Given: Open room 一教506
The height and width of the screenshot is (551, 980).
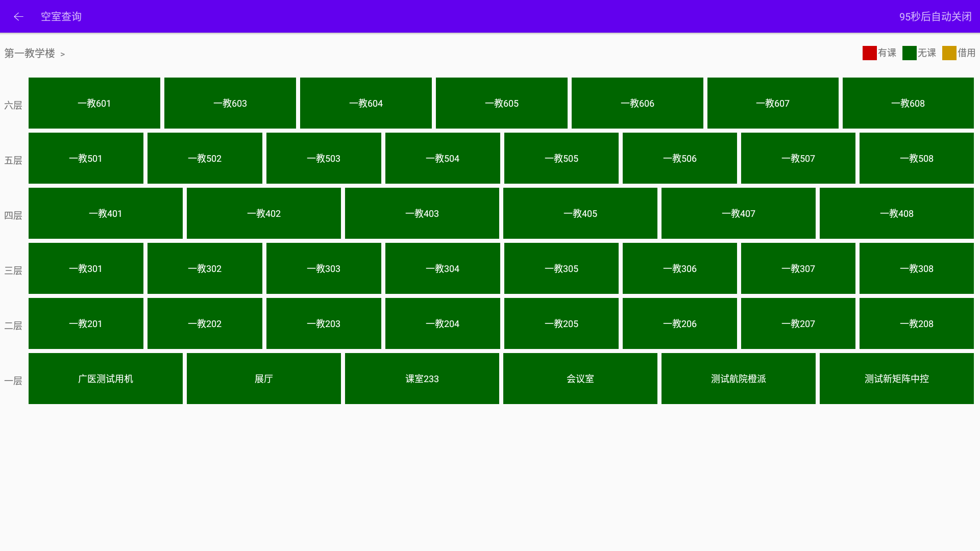Looking at the screenshot, I should click(x=680, y=158).
